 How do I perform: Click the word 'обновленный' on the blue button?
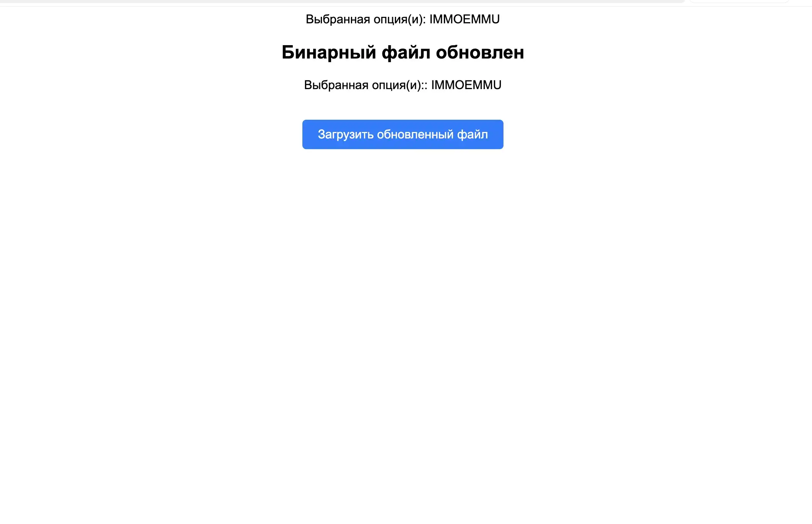point(415,135)
